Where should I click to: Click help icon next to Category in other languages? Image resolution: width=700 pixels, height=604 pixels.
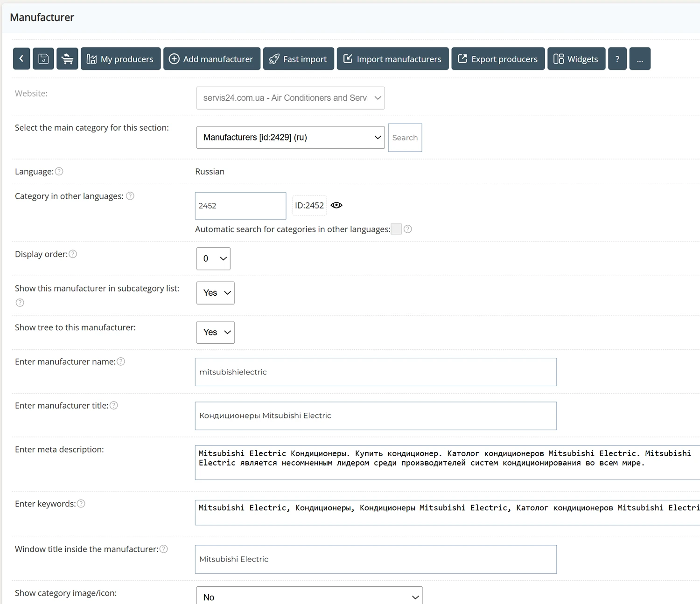coord(130,196)
